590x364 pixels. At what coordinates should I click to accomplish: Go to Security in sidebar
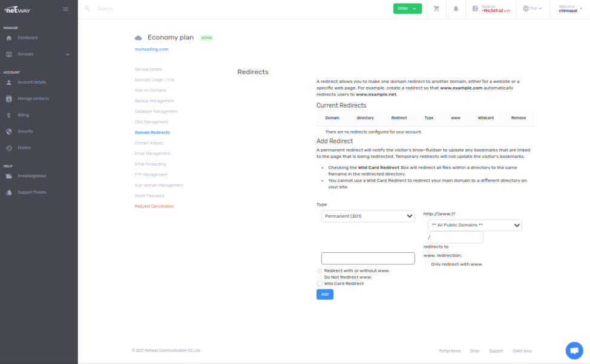tap(25, 131)
